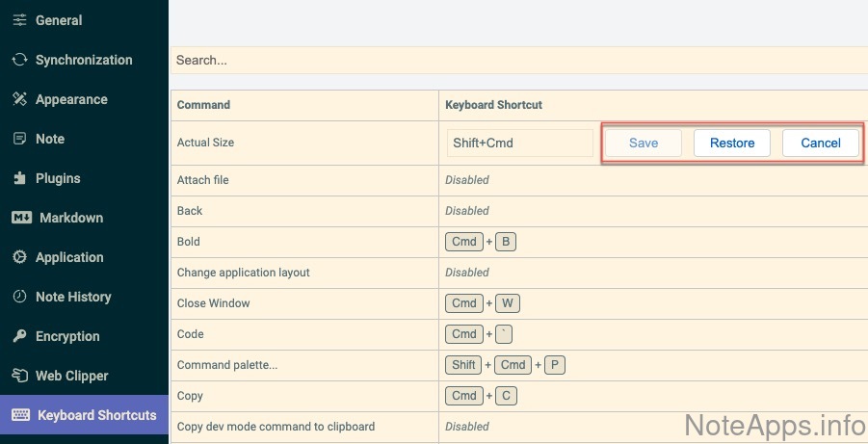
Task: Click the Web Clipper scissors icon
Action: [x=19, y=376]
